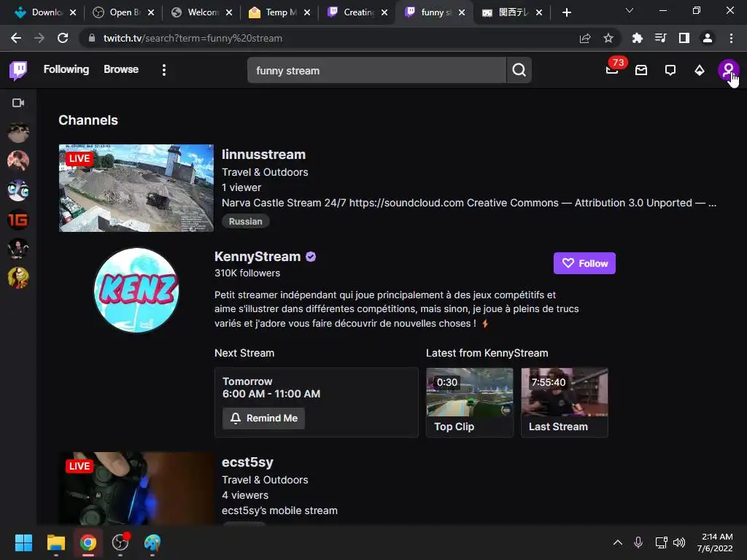Open the 1G channel avatar in sidebar
747x560 pixels.
coord(18,219)
